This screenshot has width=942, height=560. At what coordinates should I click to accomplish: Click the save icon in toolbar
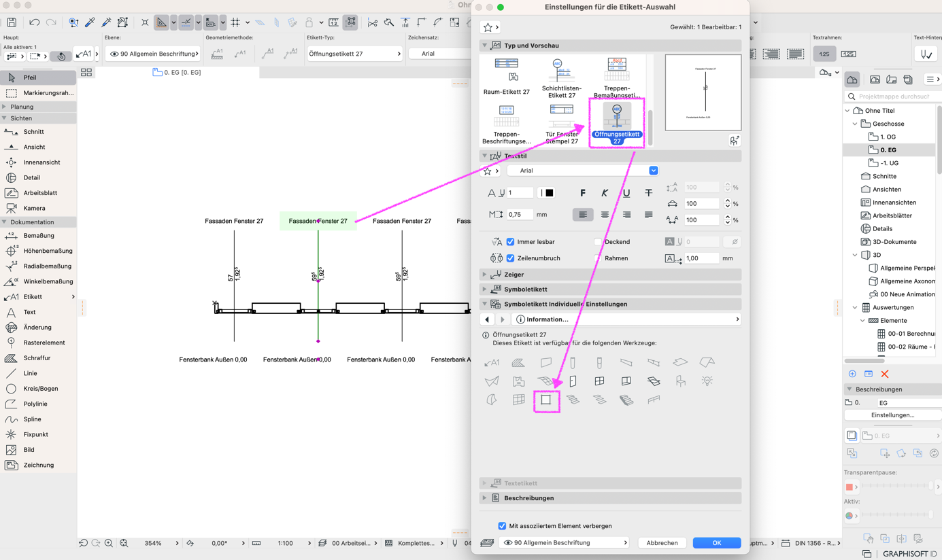click(x=12, y=22)
